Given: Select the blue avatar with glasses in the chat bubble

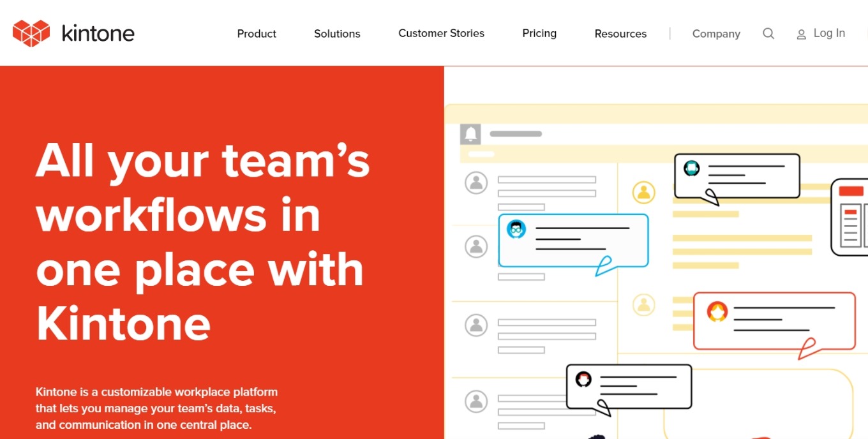Looking at the screenshot, I should coord(516,228).
